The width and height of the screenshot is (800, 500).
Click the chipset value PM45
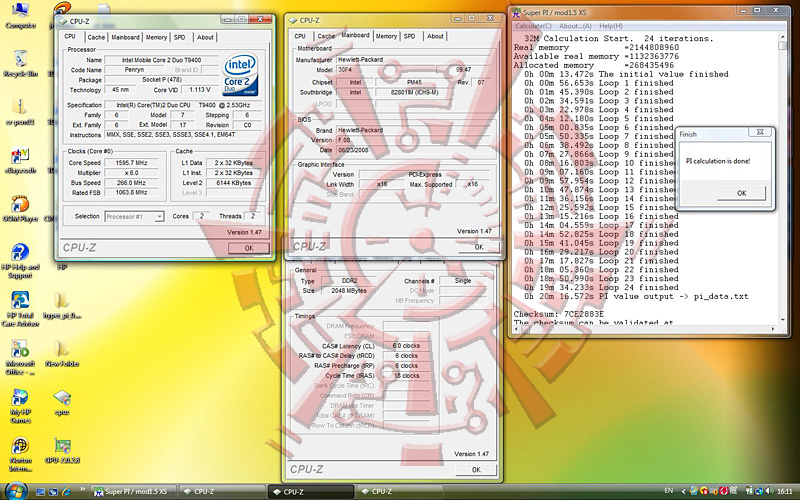click(415, 82)
